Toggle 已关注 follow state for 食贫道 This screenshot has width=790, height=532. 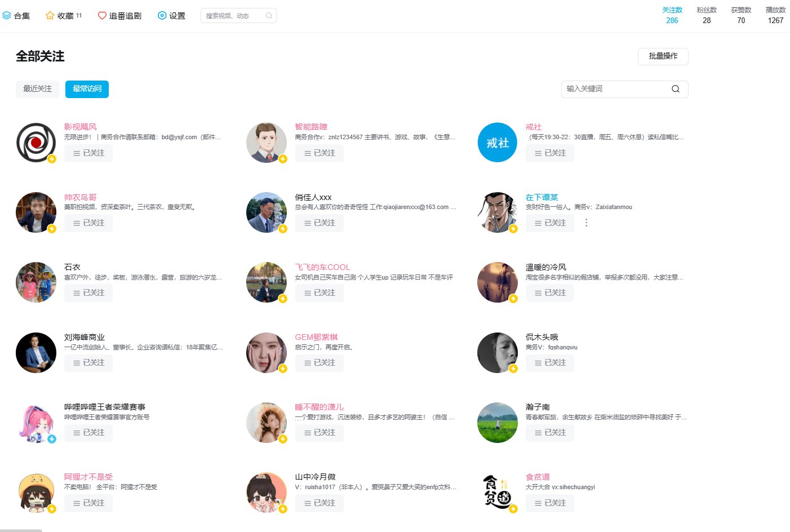coord(550,503)
